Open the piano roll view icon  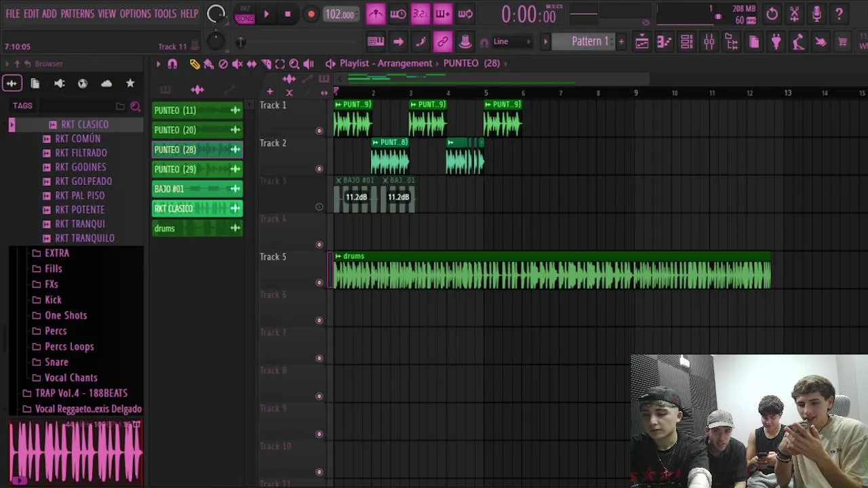coord(664,43)
